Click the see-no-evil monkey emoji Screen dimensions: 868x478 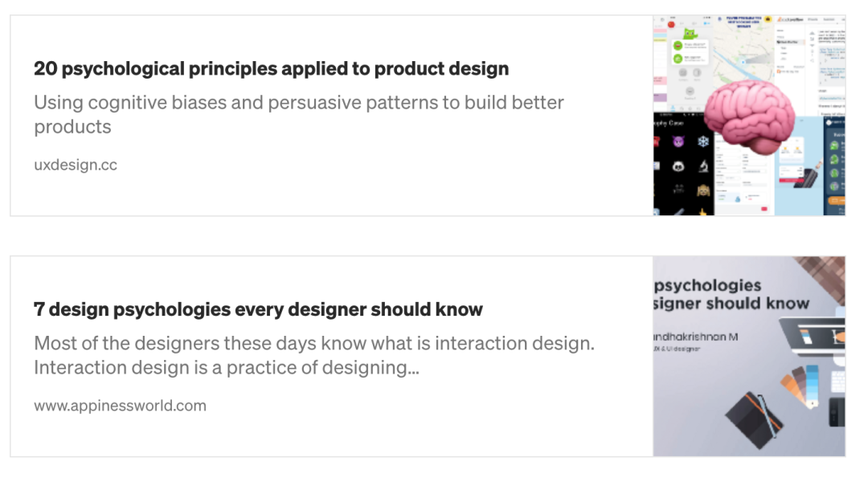pyautogui.click(x=703, y=190)
